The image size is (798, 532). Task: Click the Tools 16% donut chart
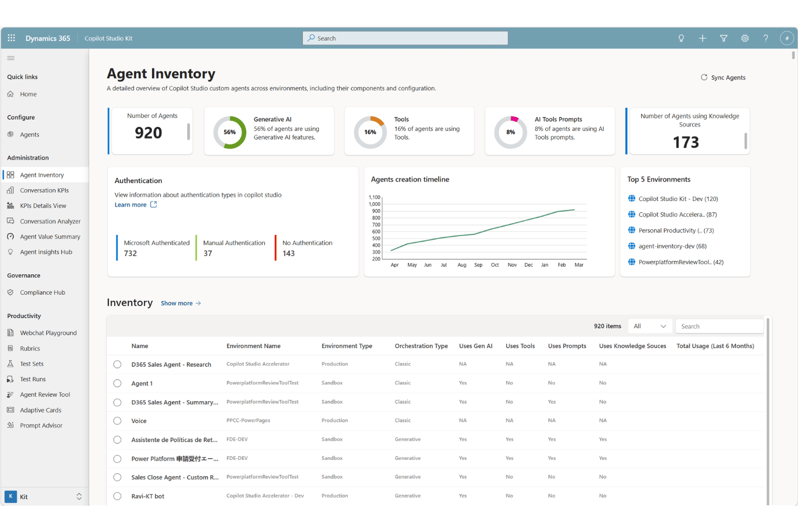[x=370, y=132]
